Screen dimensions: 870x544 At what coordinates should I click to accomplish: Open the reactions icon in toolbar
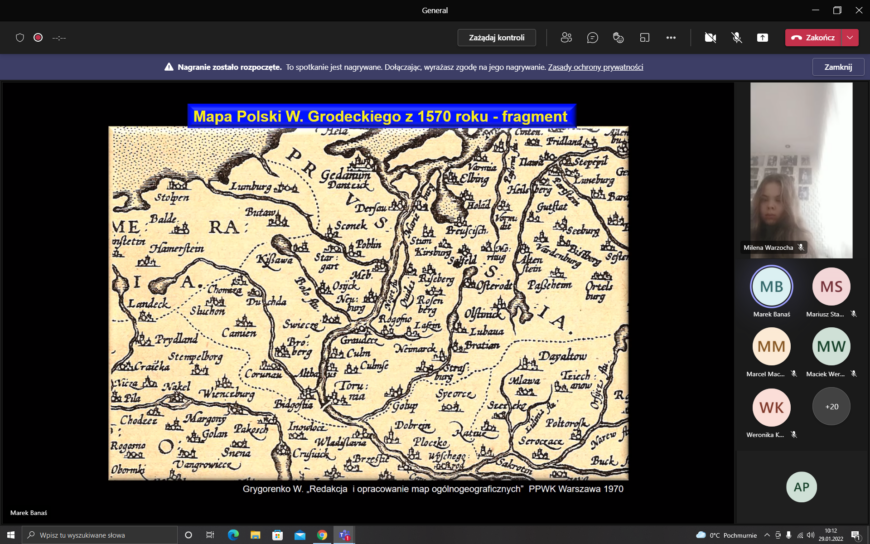618,38
